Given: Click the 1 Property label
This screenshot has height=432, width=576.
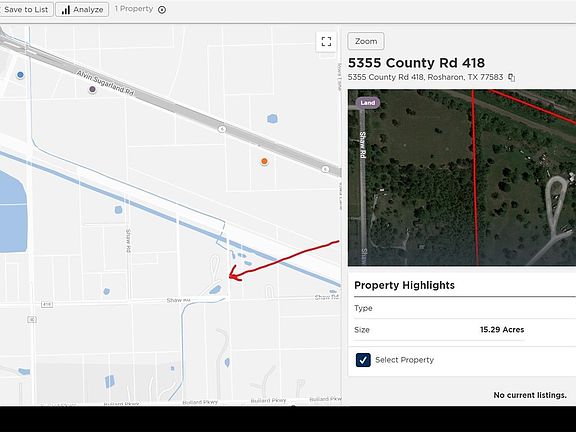Looking at the screenshot, I should [134, 9].
